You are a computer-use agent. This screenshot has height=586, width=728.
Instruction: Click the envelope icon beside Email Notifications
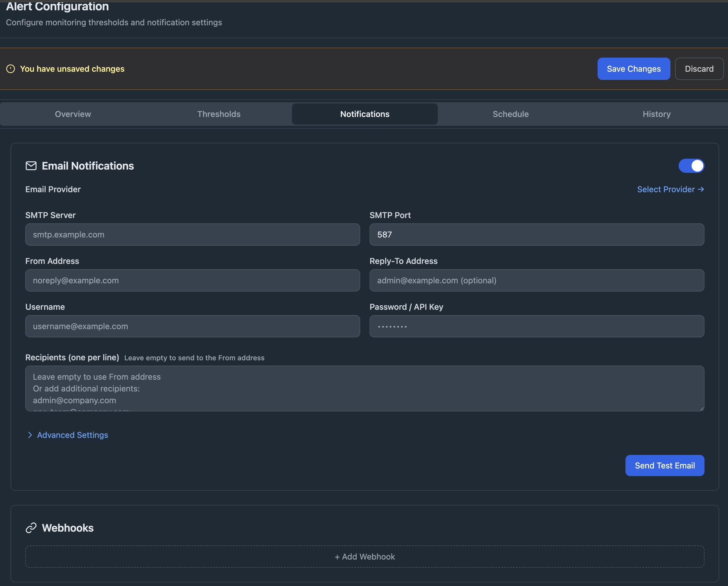click(31, 166)
